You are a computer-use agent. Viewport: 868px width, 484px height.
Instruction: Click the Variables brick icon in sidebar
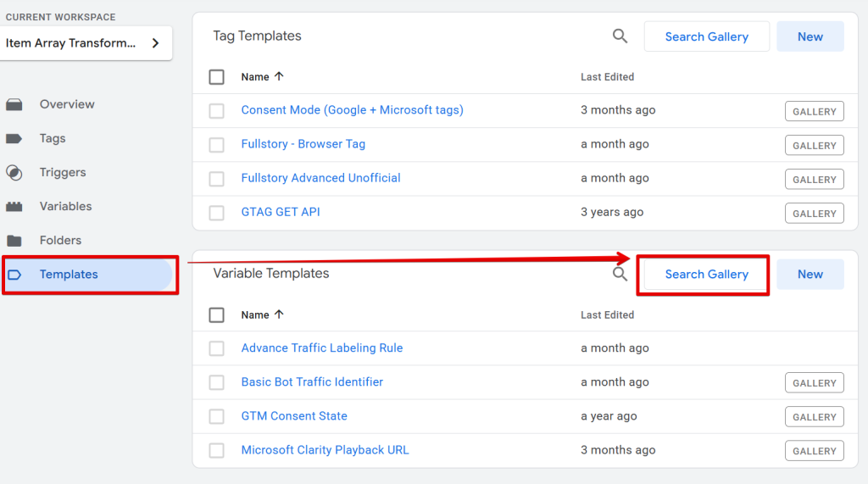coord(14,207)
